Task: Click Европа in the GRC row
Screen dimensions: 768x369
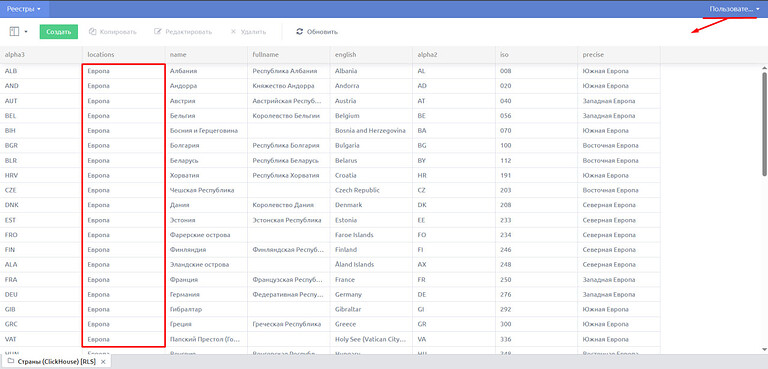Action: click(123, 324)
